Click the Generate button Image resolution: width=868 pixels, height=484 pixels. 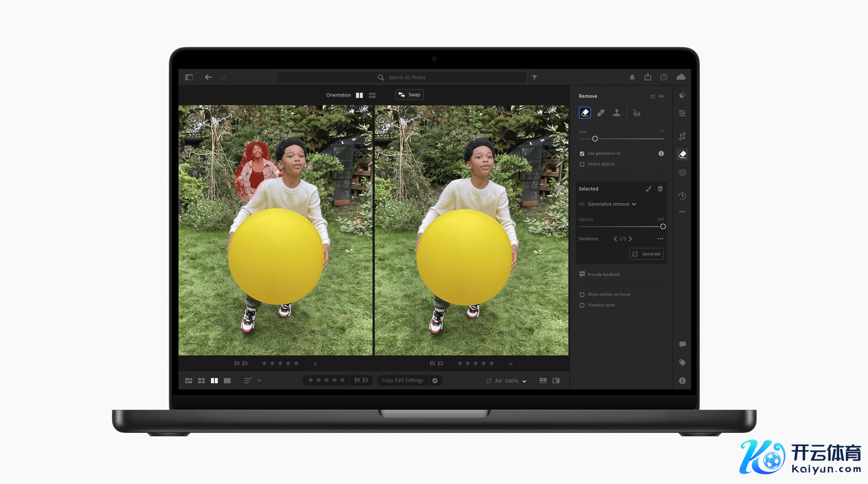646,254
